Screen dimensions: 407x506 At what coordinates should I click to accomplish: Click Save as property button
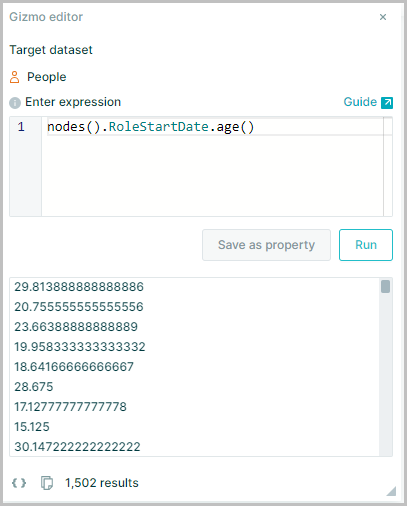[266, 245]
